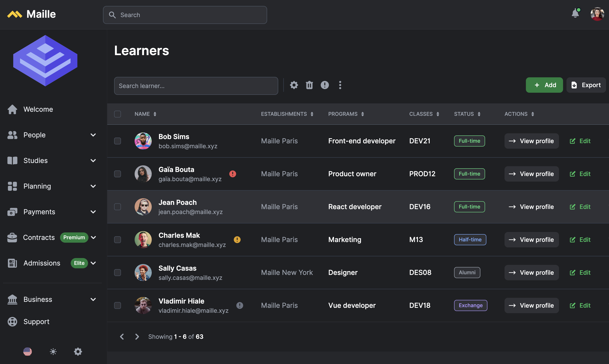Click Sally Casas's avatar thumbnail

[143, 273]
